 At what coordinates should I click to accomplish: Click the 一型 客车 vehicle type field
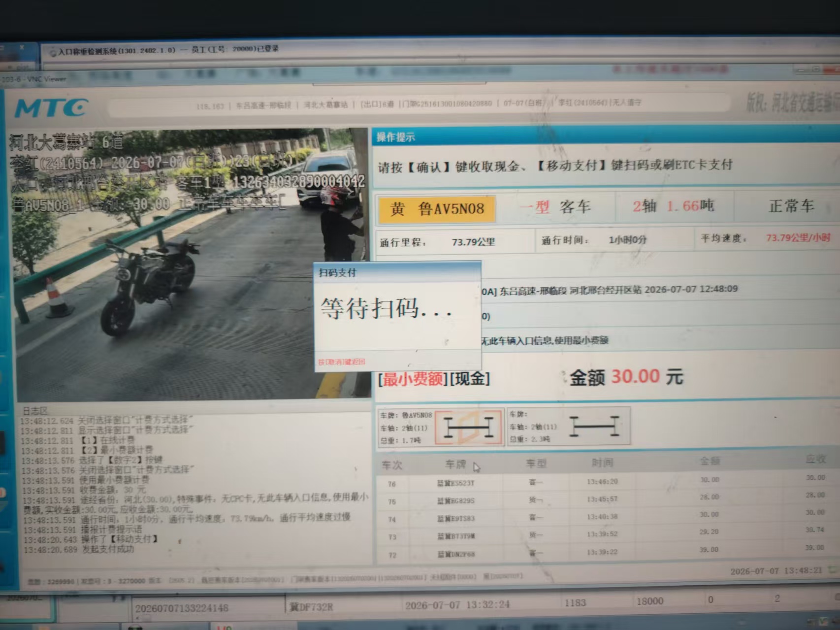coord(555,207)
